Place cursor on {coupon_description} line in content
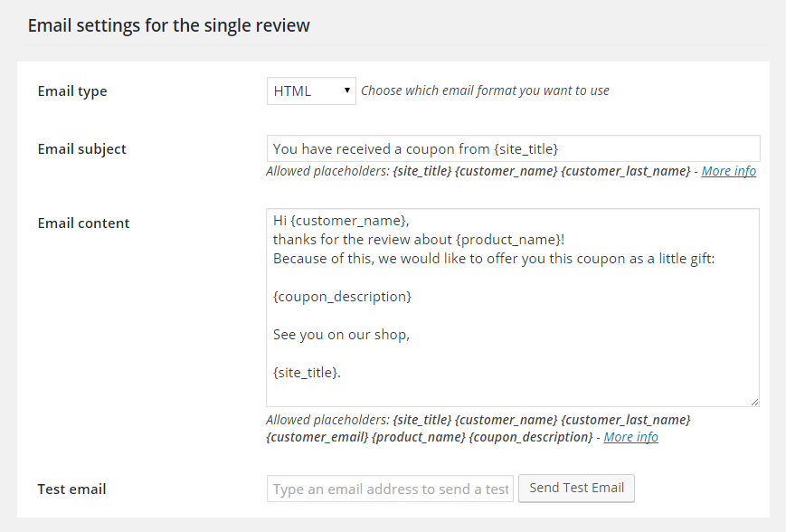Viewport: 786px width, 532px height. 342,297
